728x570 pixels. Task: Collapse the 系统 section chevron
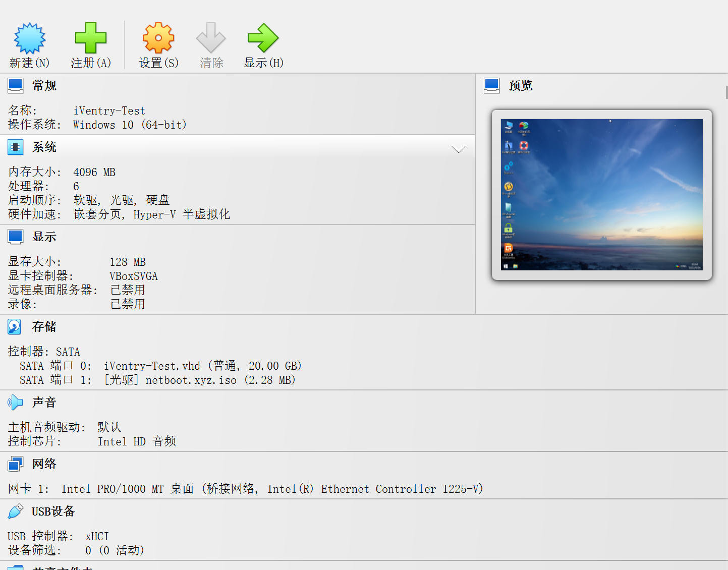tap(458, 148)
